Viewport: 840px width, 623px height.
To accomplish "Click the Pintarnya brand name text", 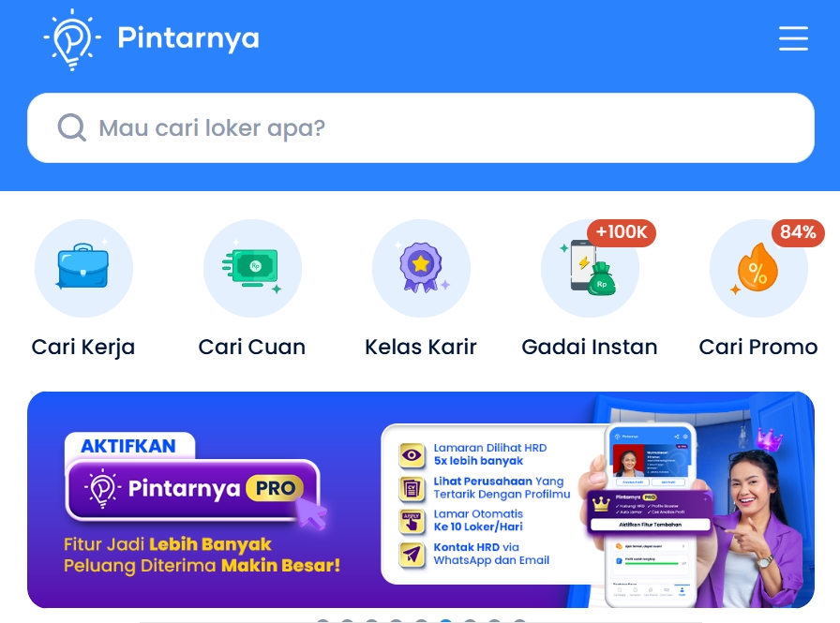I will pyautogui.click(x=188, y=38).
